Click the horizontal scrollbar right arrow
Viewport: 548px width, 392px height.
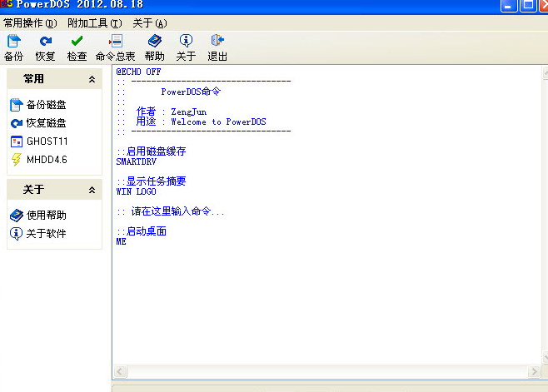pyautogui.click(x=534, y=371)
